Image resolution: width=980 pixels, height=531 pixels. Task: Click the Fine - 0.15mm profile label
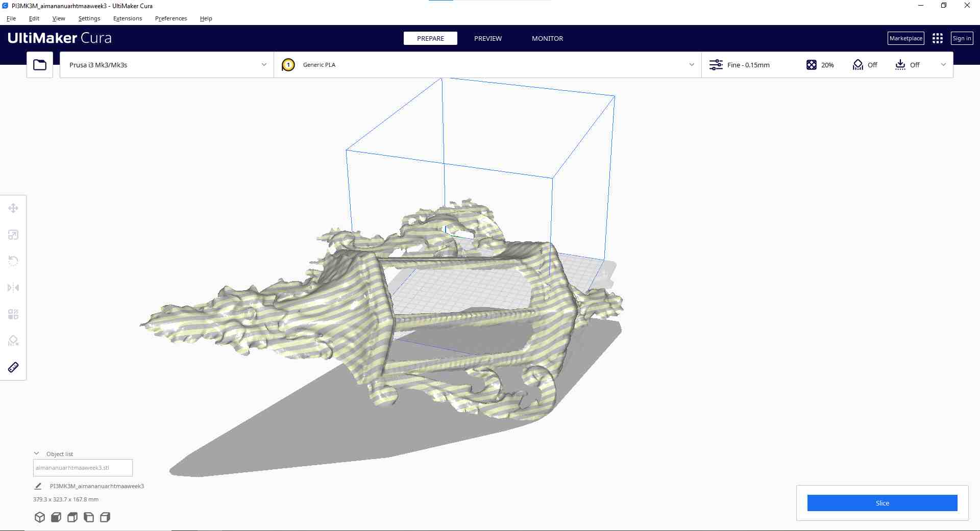point(748,65)
